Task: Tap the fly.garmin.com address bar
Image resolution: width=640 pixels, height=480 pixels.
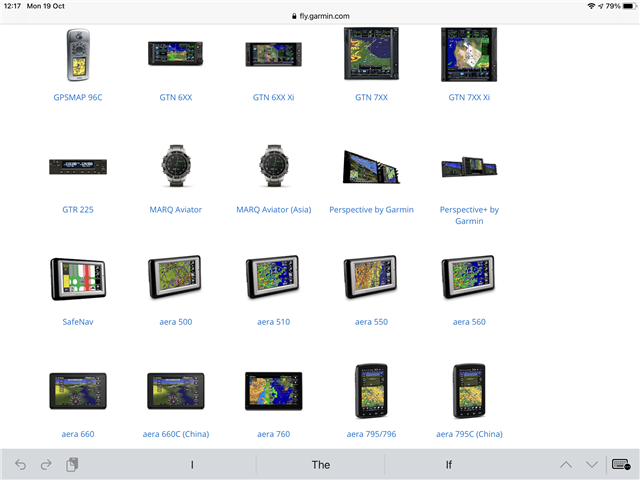Action: pos(320,16)
